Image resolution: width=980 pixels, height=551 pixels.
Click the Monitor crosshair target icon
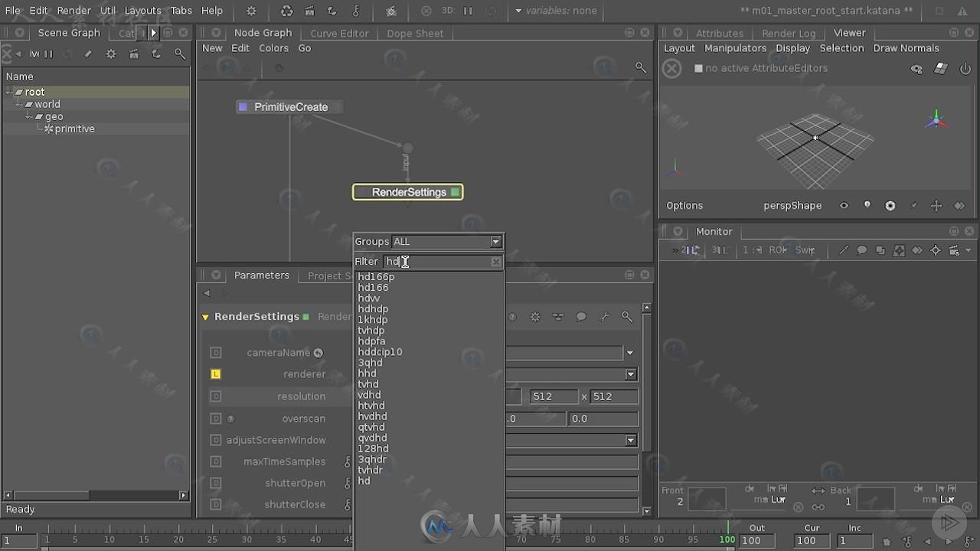click(x=936, y=250)
